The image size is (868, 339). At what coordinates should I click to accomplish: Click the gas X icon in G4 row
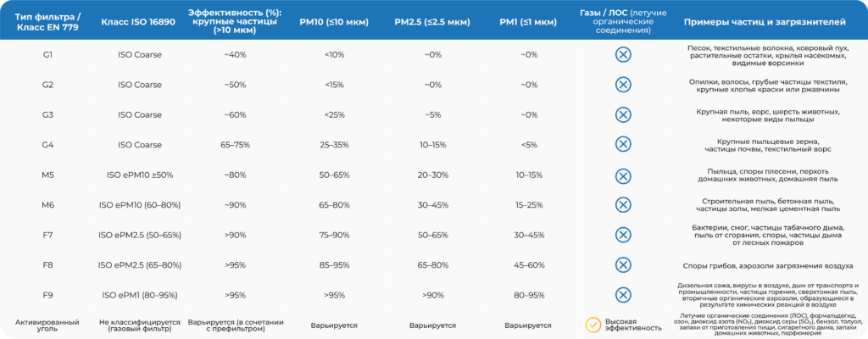click(x=622, y=144)
